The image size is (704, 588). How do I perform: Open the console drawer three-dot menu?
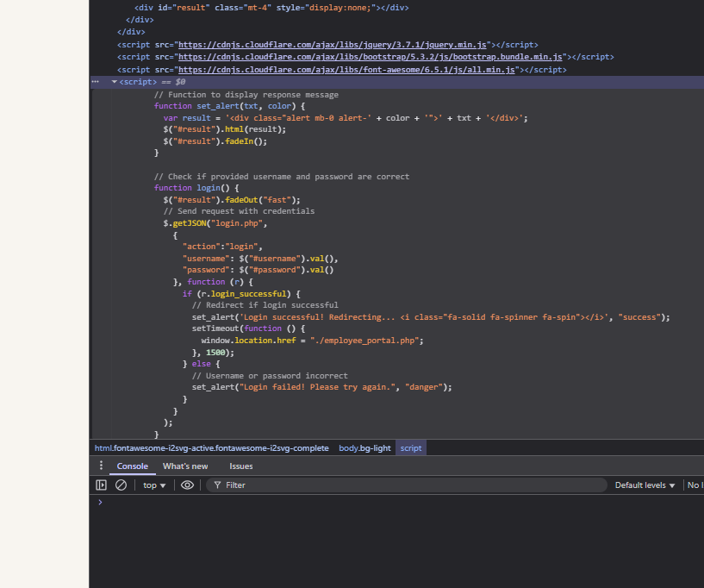point(101,466)
